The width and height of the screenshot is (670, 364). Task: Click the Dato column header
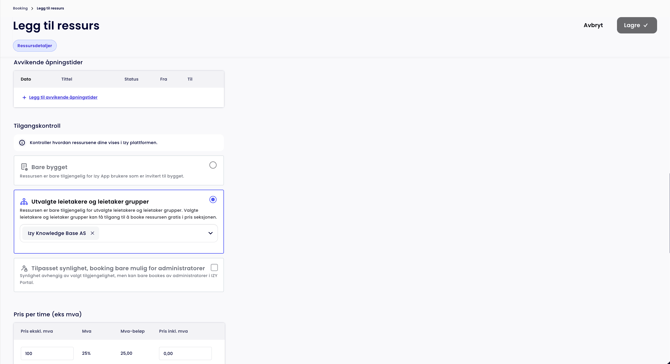click(x=26, y=79)
